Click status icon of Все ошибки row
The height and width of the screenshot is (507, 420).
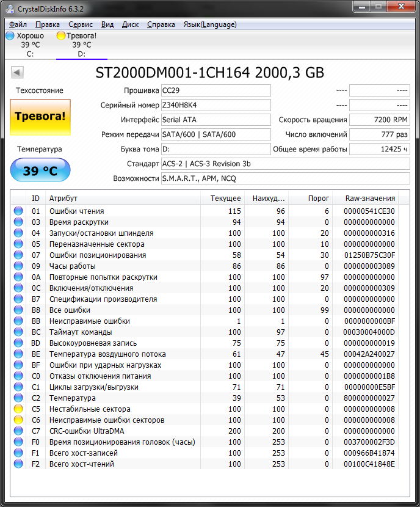coord(18,310)
